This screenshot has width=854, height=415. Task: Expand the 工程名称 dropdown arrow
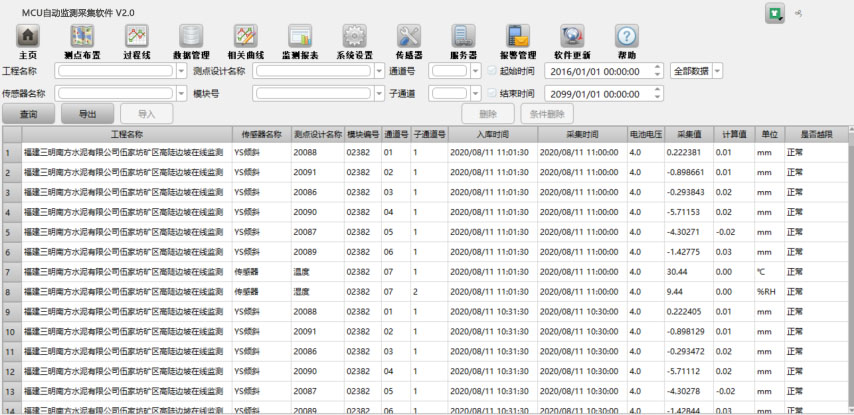pyautogui.click(x=182, y=71)
